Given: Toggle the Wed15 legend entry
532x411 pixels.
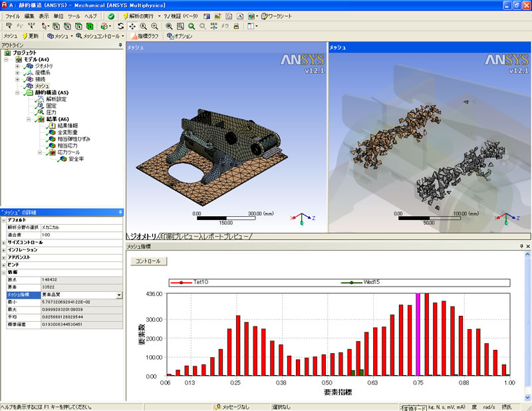Looking at the screenshot, I should point(360,282).
